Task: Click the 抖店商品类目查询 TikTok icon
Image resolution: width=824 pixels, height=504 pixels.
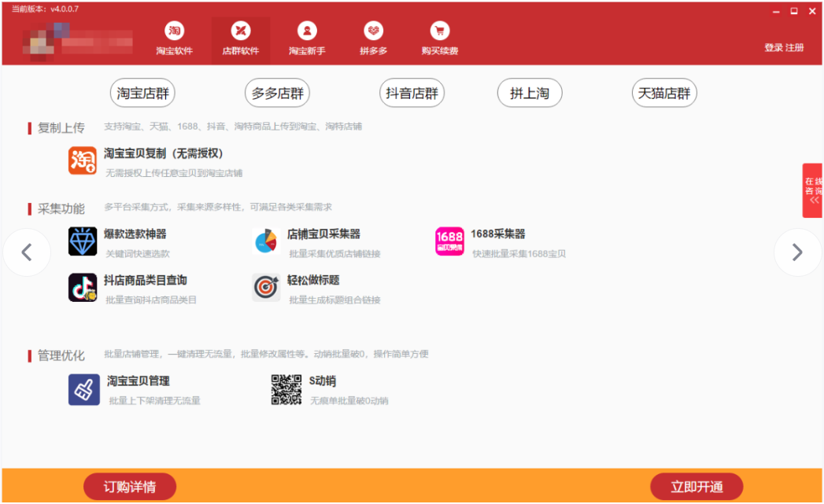Action: (83, 288)
